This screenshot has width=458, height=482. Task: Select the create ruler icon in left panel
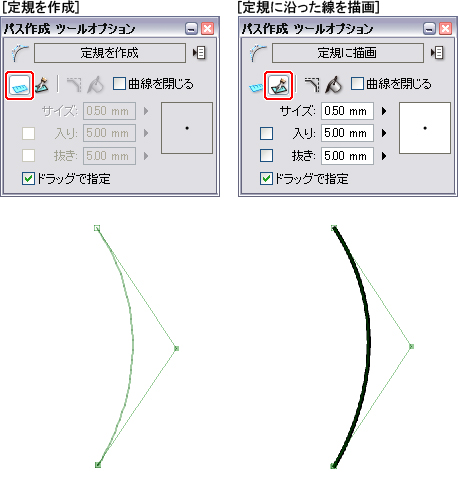pos(20,85)
